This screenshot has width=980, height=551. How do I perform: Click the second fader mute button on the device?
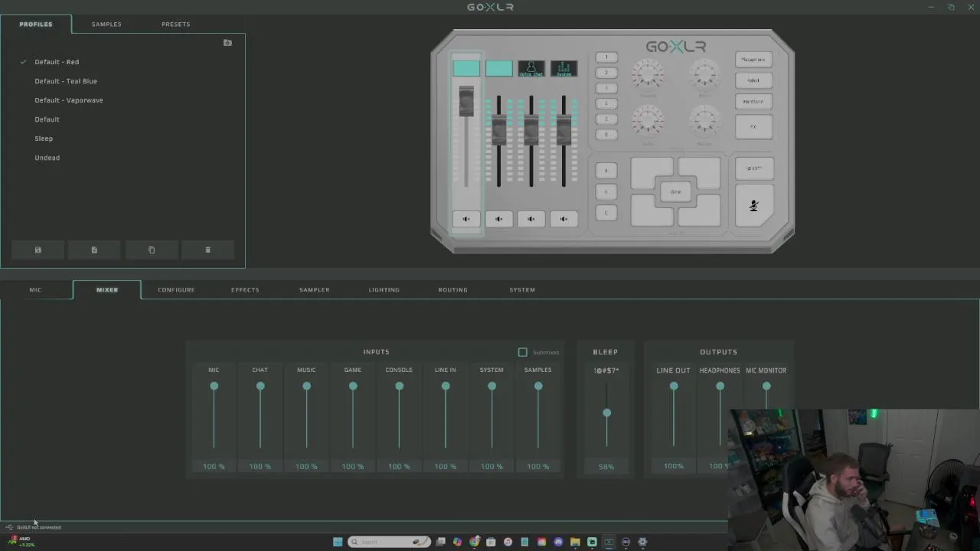[x=498, y=219]
